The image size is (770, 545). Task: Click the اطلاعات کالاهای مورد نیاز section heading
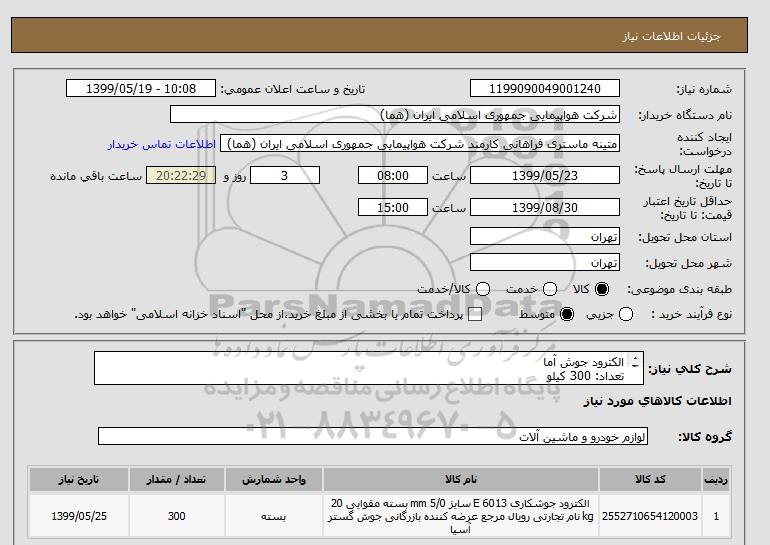coord(658,401)
